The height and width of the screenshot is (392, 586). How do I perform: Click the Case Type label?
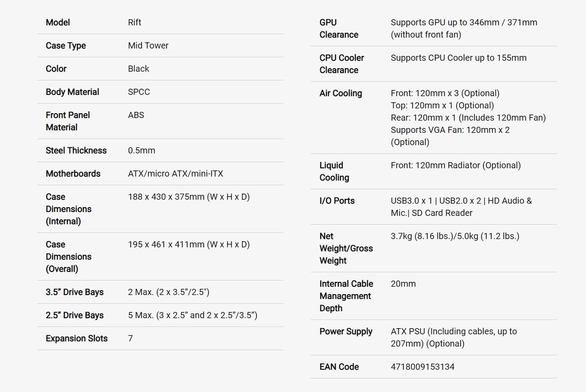[x=66, y=45]
